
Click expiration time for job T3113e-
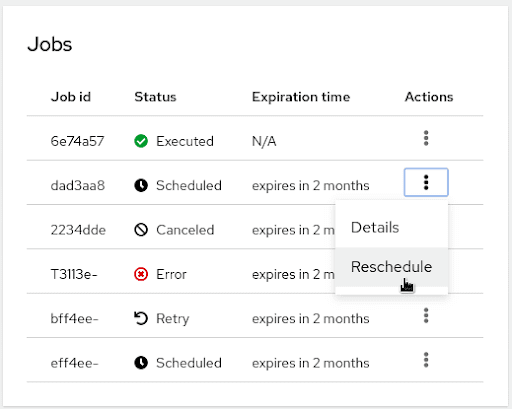pyautogui.click(x=293, y=274)
